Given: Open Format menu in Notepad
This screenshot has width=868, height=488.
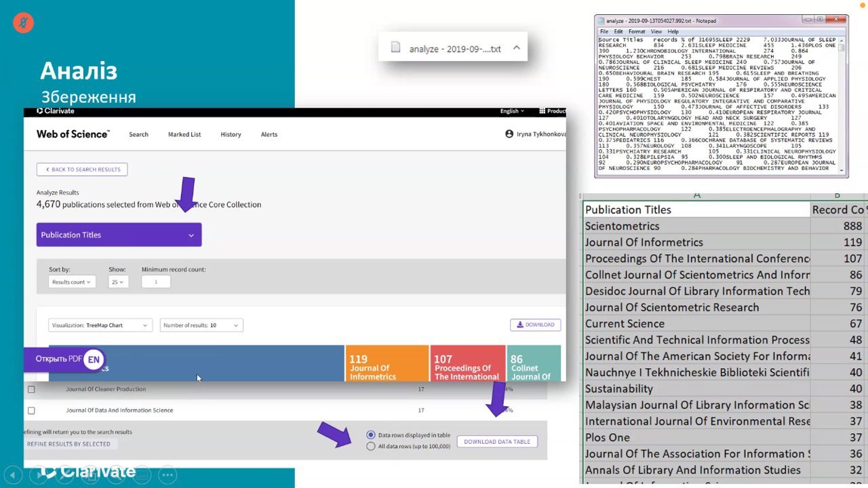Looking at the screenshot, I should click(637, 32).
